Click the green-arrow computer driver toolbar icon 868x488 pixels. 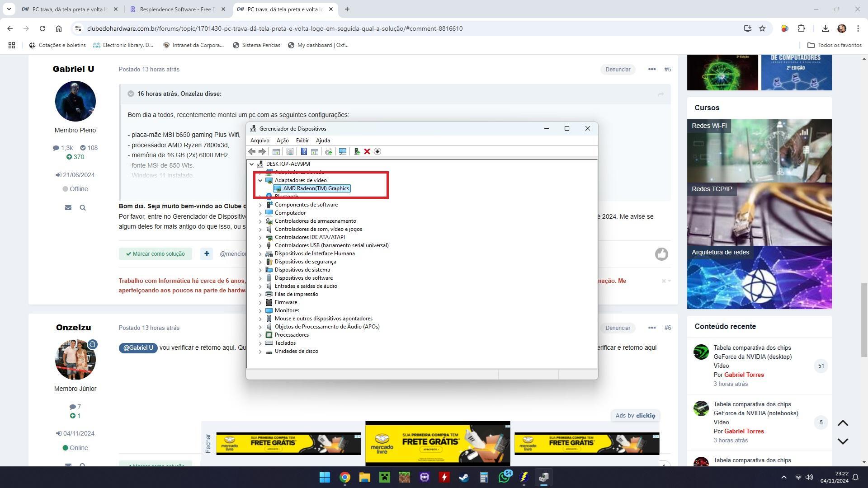pos(357,151)
